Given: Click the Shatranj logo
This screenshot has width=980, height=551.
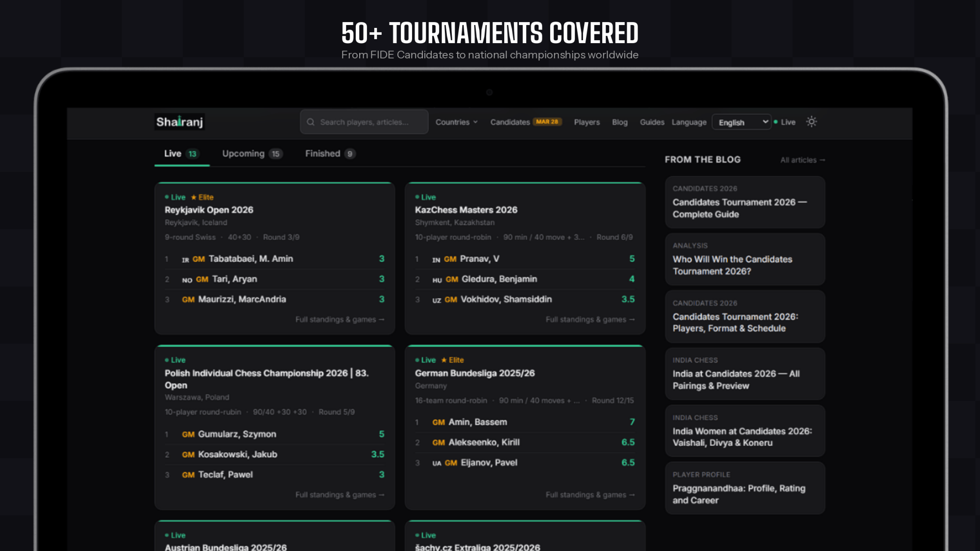Looking at the screenshot, I should [179, 122].
